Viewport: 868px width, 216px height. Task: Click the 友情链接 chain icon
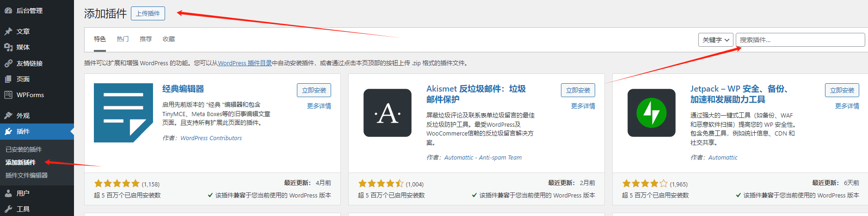tap(8, 63)
